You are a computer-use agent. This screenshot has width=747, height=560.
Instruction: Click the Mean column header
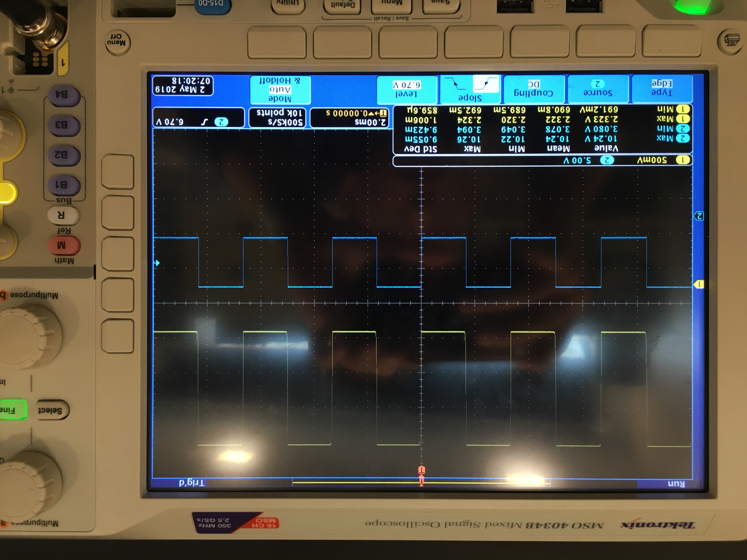click(x=558, y=149)
